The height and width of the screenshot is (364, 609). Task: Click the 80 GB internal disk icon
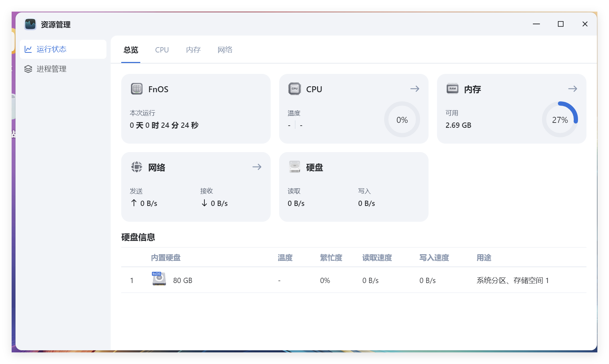[x=159, y=278]
